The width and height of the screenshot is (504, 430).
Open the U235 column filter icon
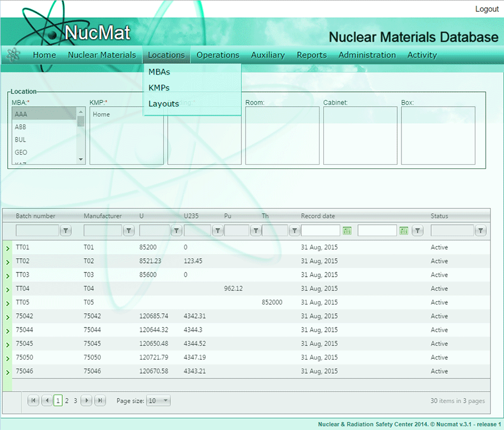coord(218,231)
